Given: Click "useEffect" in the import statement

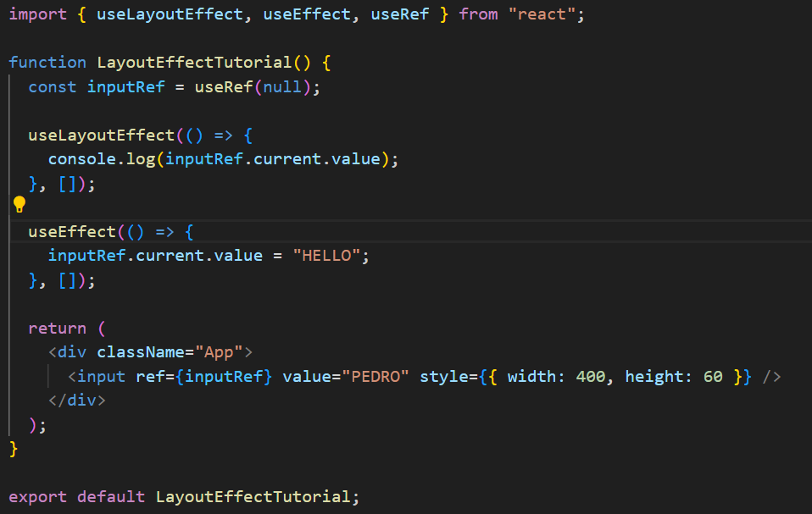Looking at the screenshot, I should pyautogui.click(x=307, y=14).
